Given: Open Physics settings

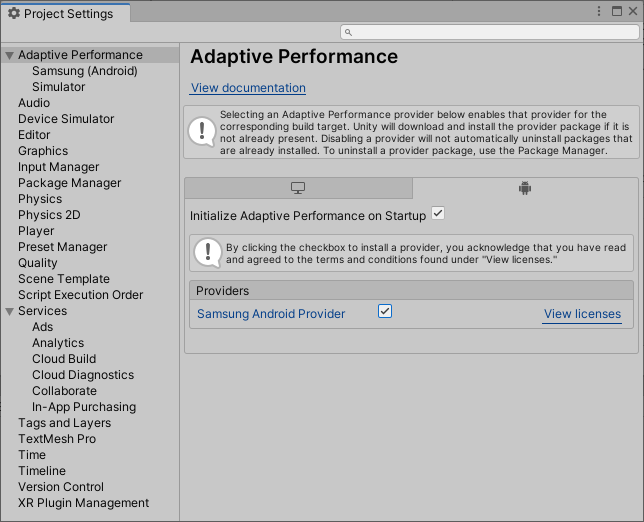Looking at the screenshot, I should click(40, 199).
